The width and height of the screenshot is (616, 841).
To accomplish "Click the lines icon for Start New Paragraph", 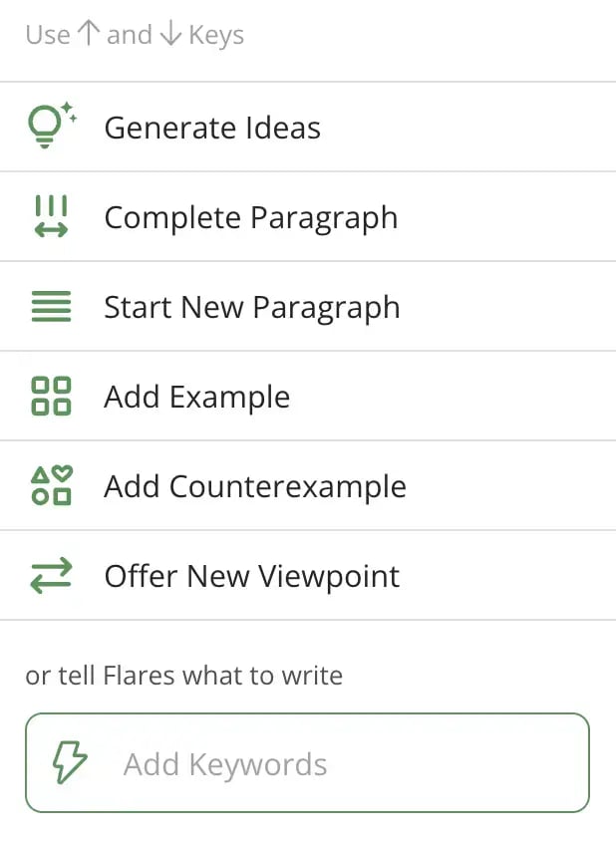I will tap(51, 307).
